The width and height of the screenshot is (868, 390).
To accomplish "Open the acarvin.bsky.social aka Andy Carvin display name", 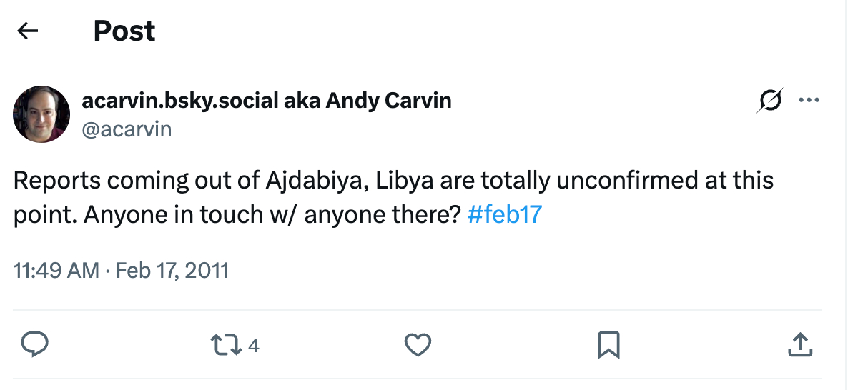I will [267, 101].
